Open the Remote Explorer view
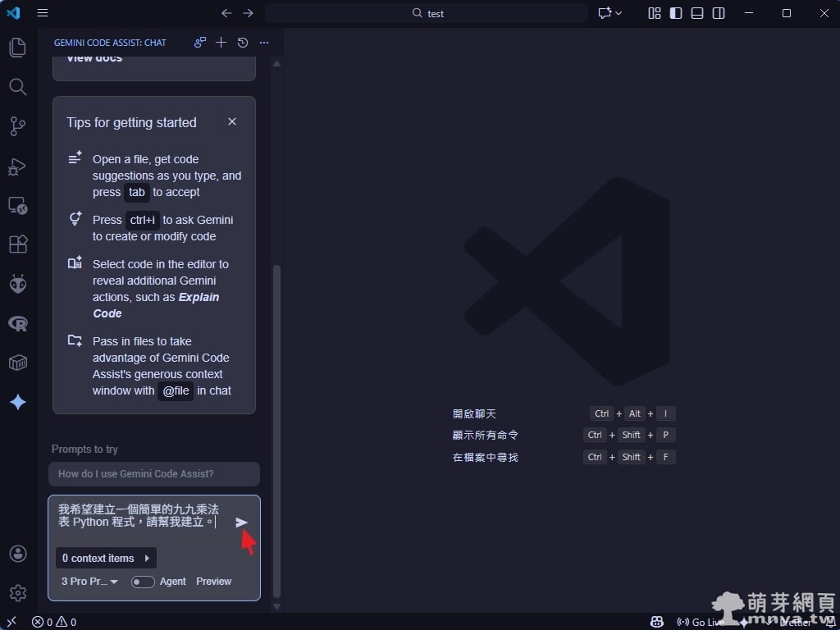The width and height of the screenshot is (840, 630). click(17, 205)
